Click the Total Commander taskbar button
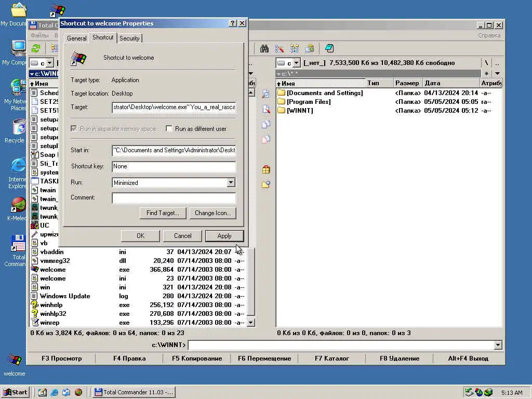Viewport: 532px width, 399px height. 135,392
